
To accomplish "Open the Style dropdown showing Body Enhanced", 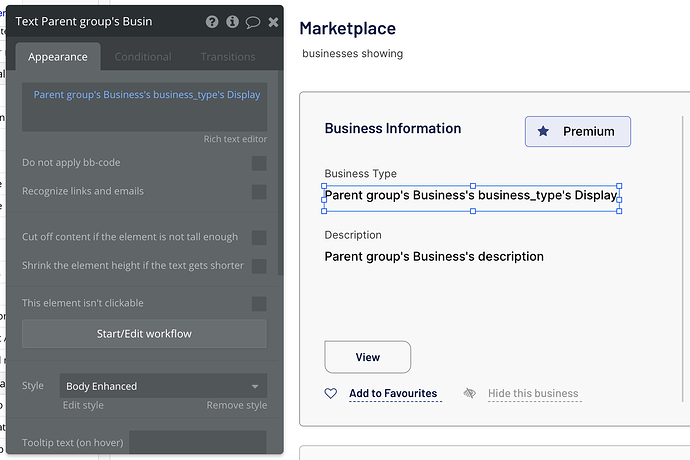I will 163,386.
